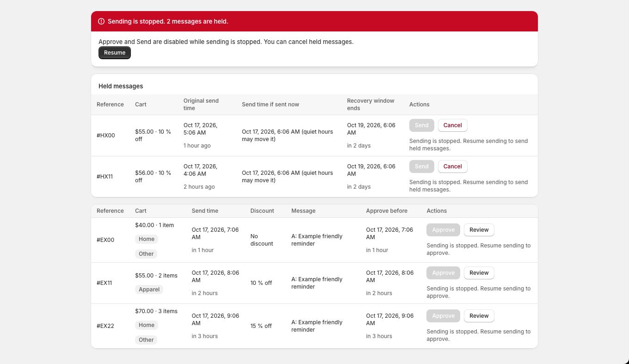Click the "1 hour ago" text in row #HX00
The image size is (629, 364).
pos(197,146)
